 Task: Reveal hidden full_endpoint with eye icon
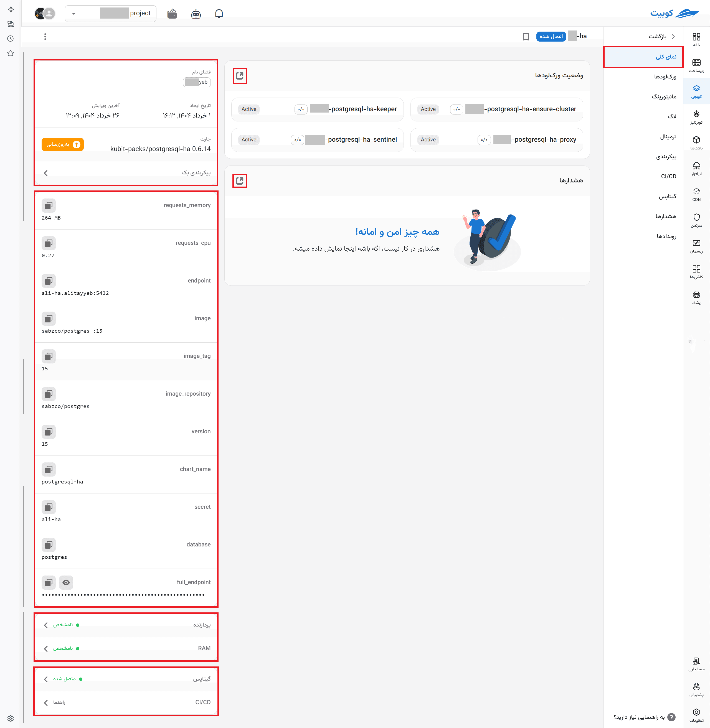(66, 582)
